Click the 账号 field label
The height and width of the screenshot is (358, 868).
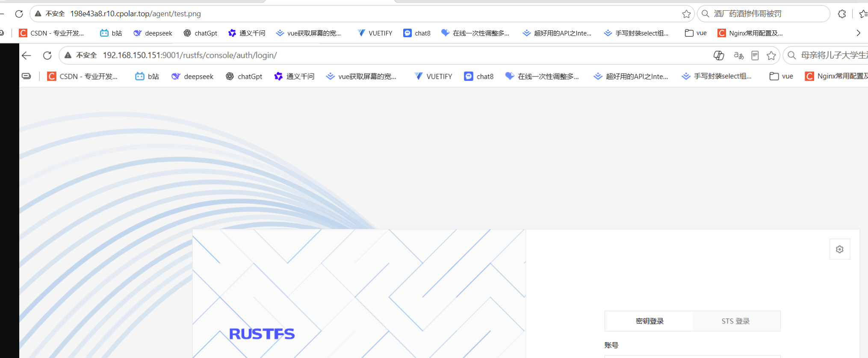tap(611, 345)
